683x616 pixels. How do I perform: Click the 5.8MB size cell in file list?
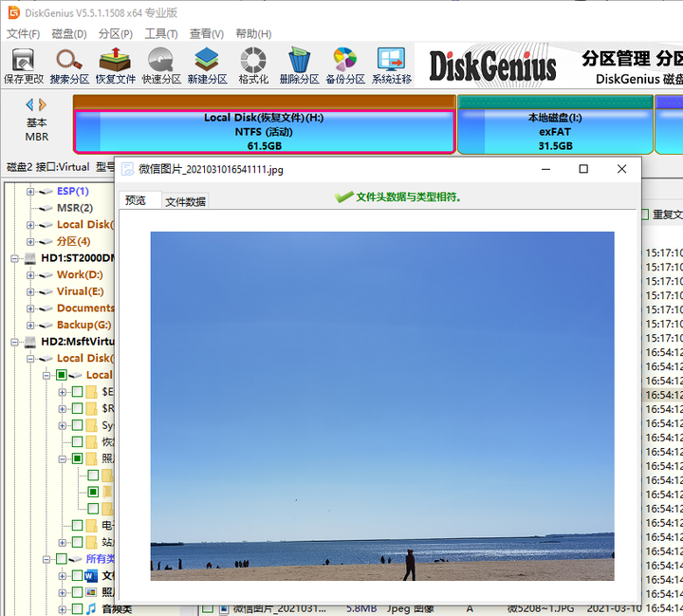(x=361, y=608)
